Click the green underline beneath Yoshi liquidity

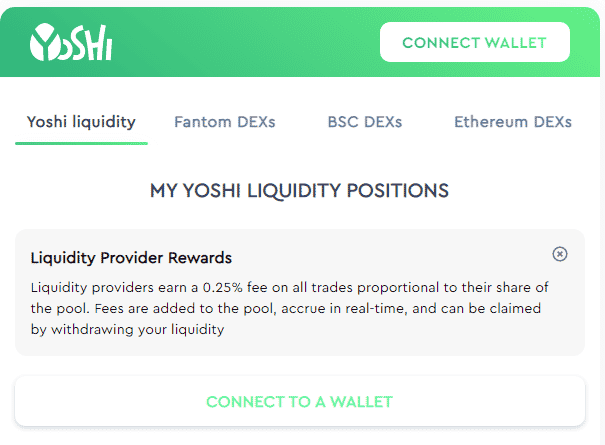pos(81,144)
